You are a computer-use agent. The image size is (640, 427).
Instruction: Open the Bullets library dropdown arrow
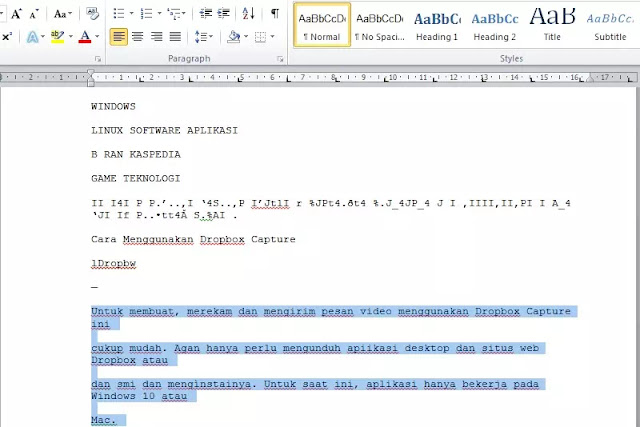point(131,13)
